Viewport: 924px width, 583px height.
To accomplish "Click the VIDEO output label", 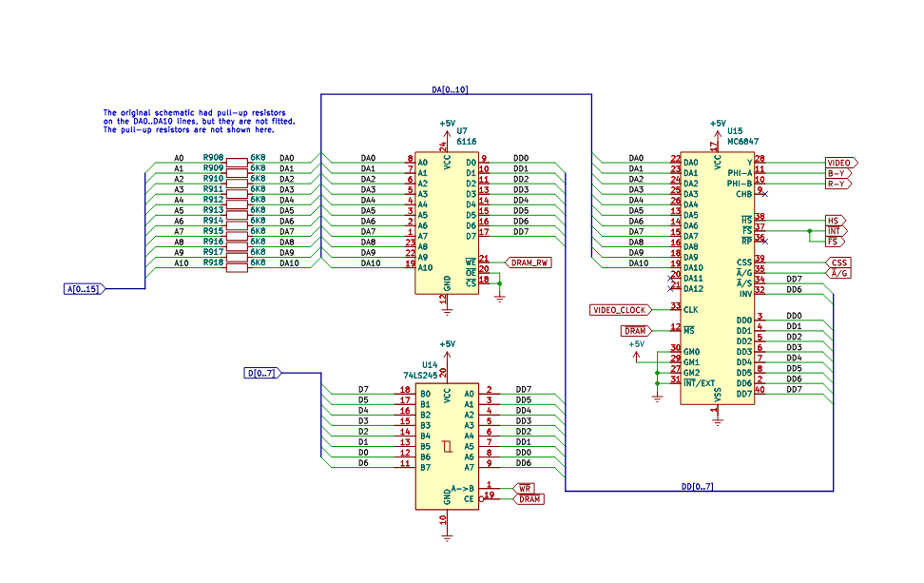I will pos(839,163).
